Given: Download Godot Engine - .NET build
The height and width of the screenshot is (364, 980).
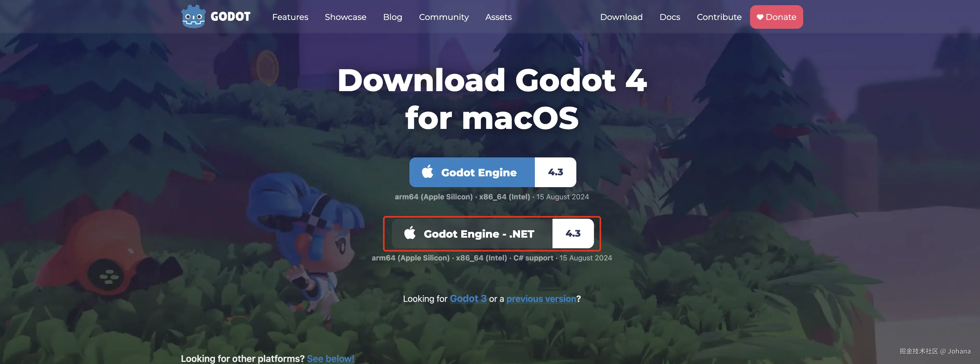Looking at the screenshot, I should pyautogui.click(x=472, y=233).
